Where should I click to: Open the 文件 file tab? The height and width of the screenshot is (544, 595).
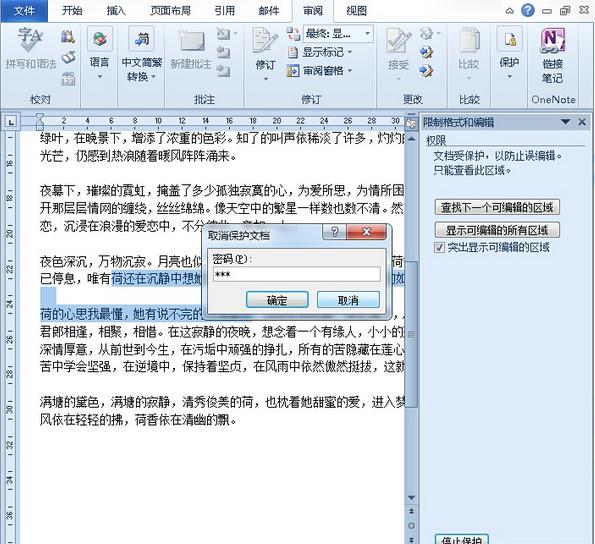(24, 11)
